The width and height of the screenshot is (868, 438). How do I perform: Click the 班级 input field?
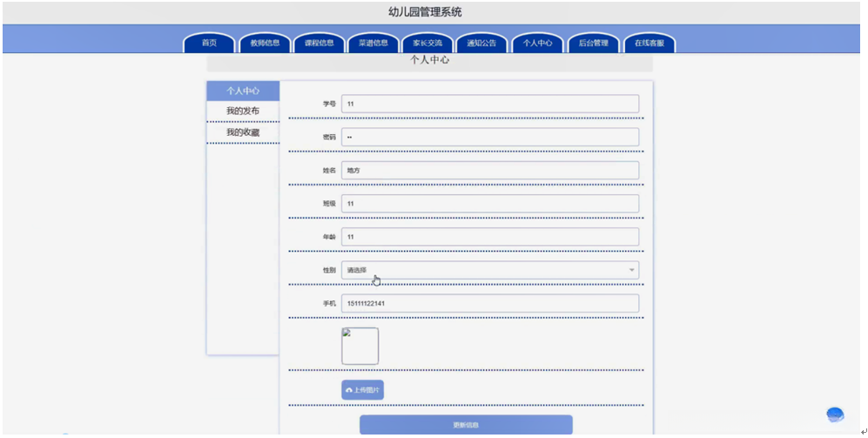(490, 204)
